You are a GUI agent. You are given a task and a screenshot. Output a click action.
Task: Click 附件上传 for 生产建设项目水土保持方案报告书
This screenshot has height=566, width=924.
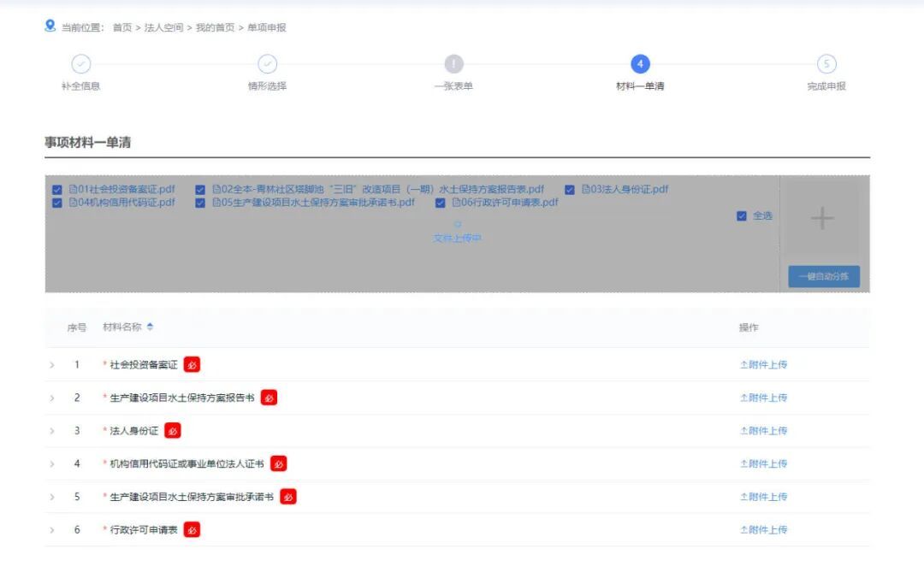click(763, 398)
